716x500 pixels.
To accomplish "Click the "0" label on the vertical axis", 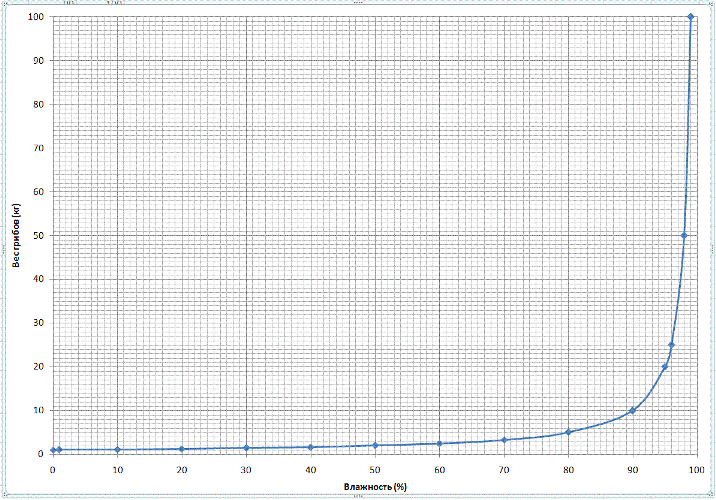I will 42,454.
